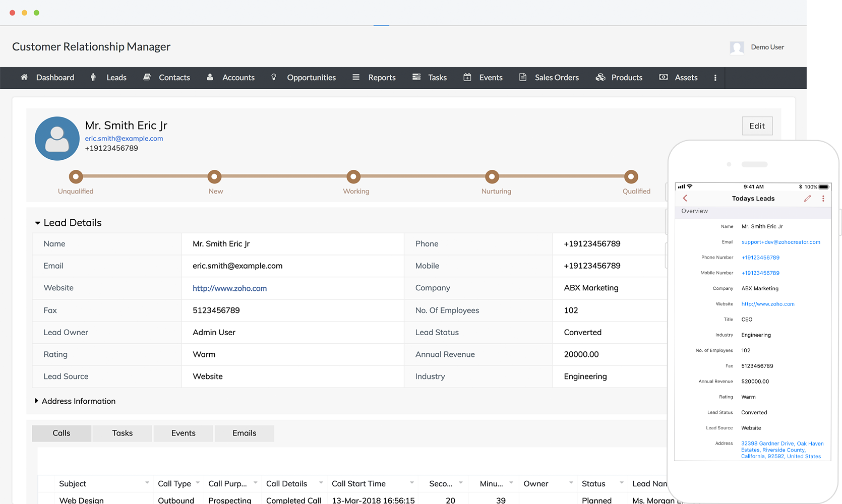842x504 pixels.
Task: Open the three-dot overflow menu in navbar
Action: [x=715, y=78]
